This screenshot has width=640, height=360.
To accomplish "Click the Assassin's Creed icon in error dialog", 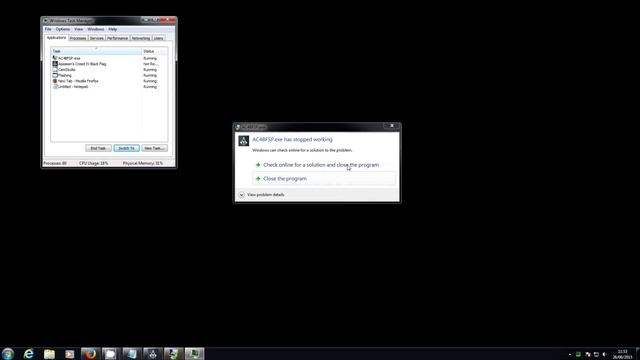I will pos(244,141).
